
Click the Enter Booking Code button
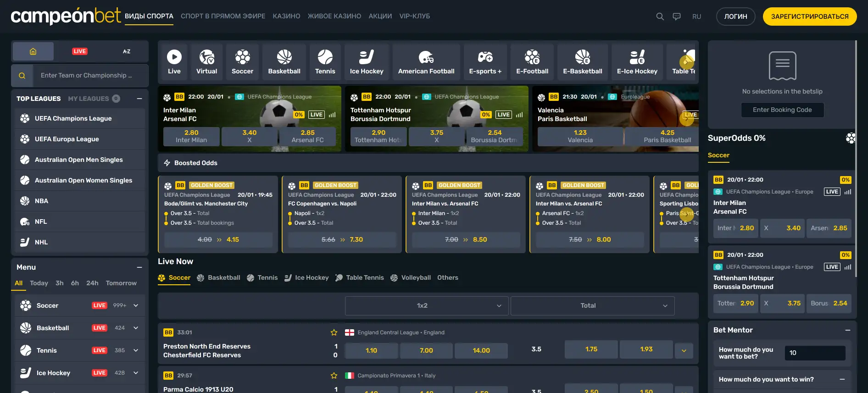click(x=782, y=110)
